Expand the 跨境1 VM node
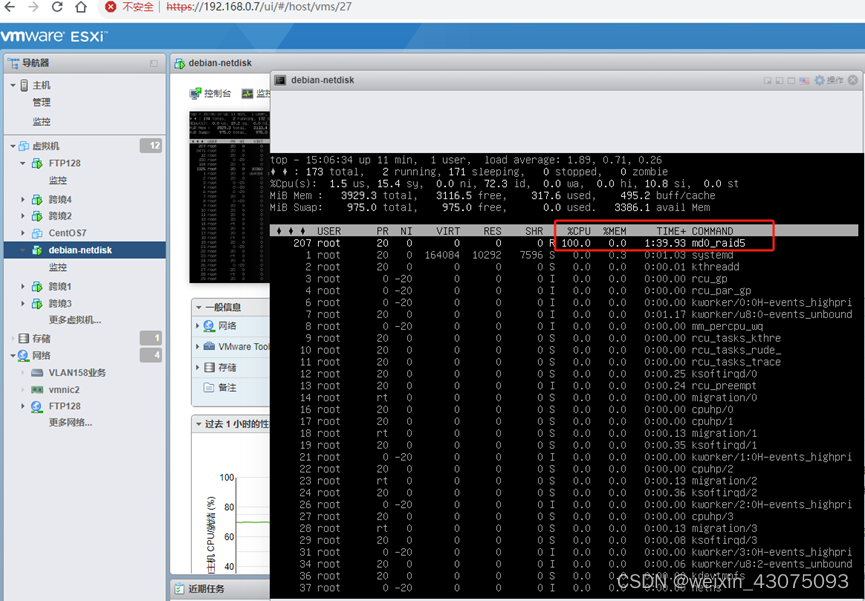Viewport: 865px width, 601px height. (x=23, y=286)
